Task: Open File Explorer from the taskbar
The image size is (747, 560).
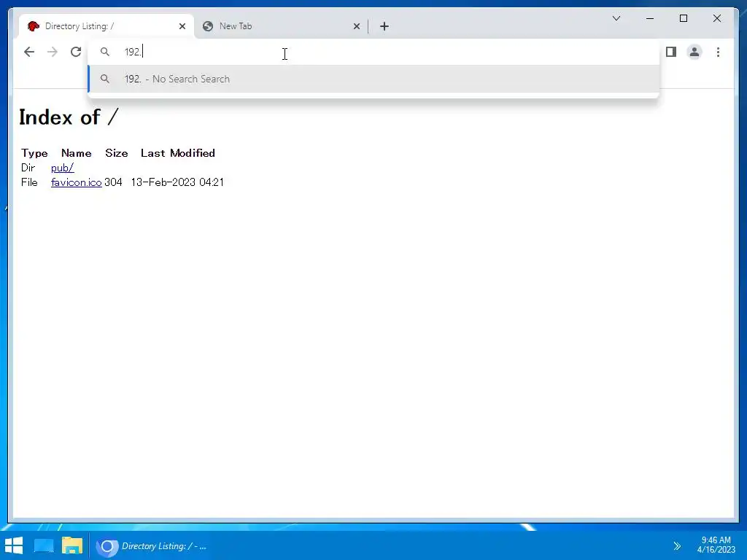Action: [x=72, y=546]
